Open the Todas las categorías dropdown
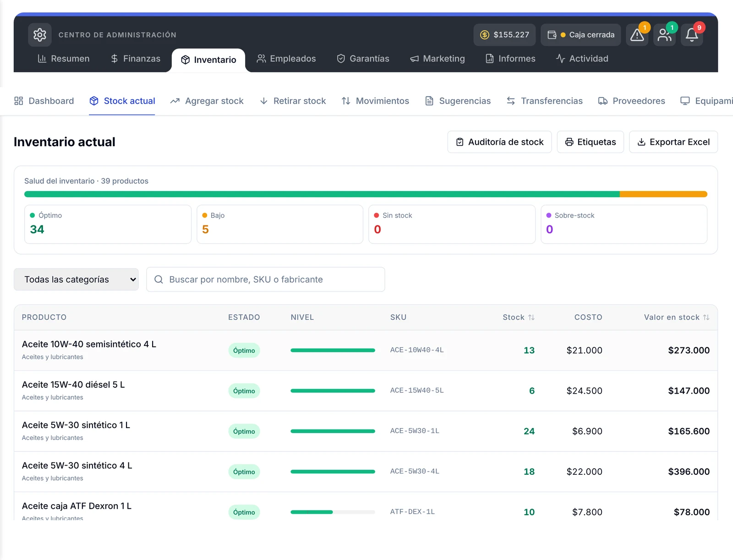 point(76,280)
